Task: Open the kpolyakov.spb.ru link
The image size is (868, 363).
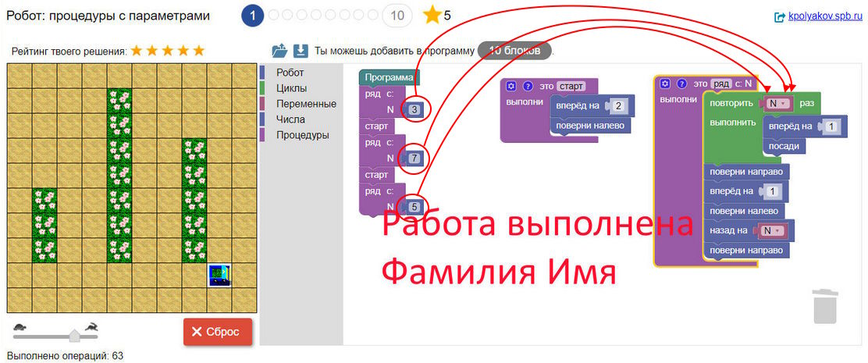Action: (825, 16)
